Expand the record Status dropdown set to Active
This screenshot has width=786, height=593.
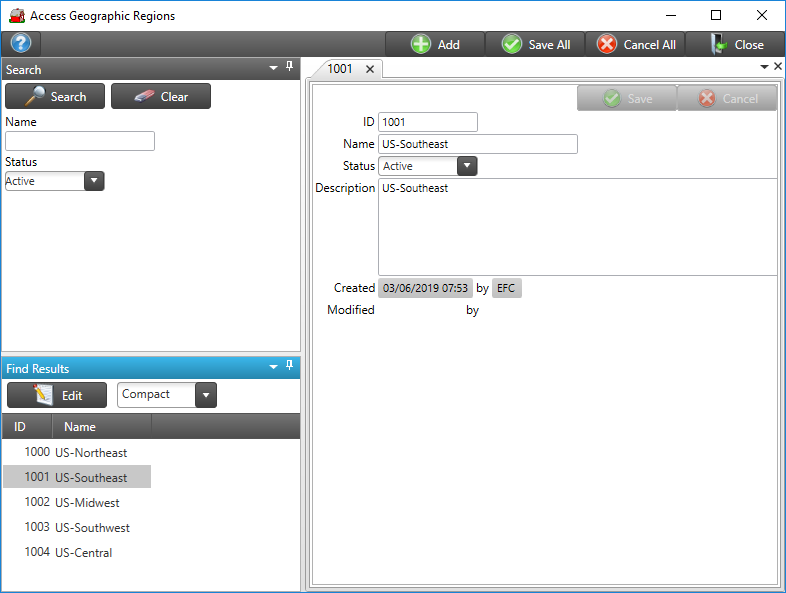pos(466,166)
